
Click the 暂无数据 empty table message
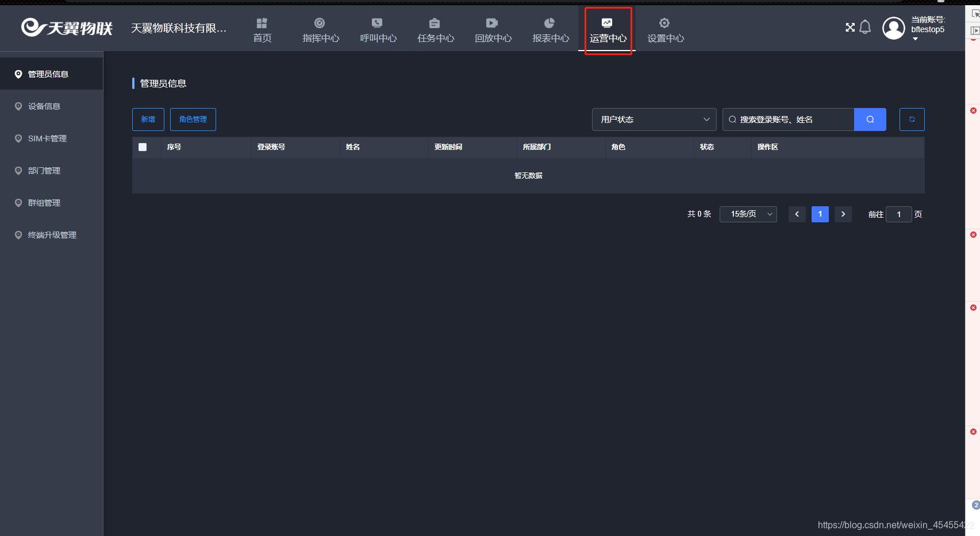[x=528, y=176]
